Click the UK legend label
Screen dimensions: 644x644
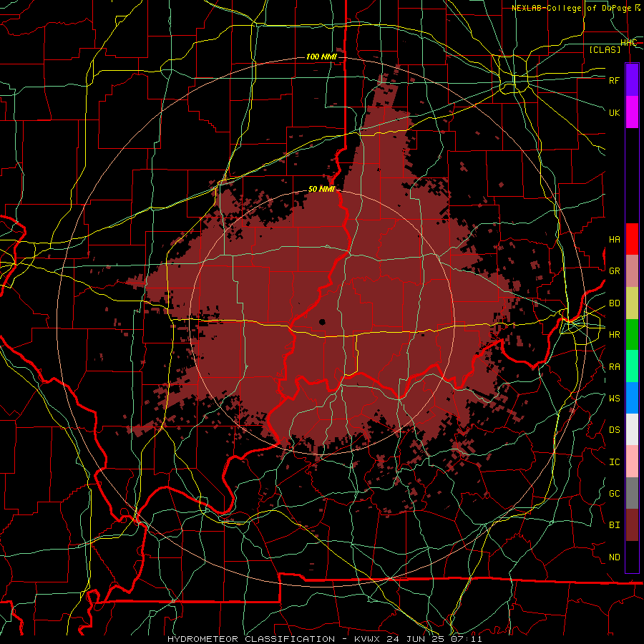click(615, 112)
